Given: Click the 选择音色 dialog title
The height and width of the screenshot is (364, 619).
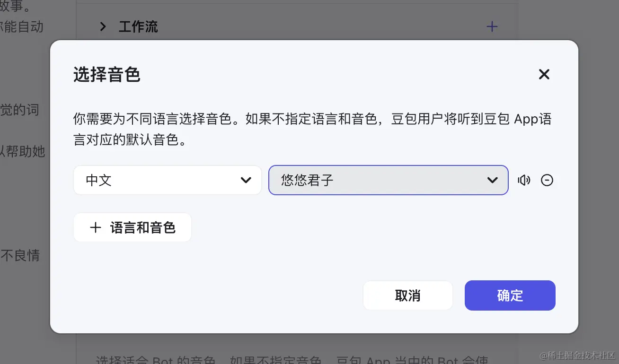Looking at the screenshot, I should coord(106,75).
